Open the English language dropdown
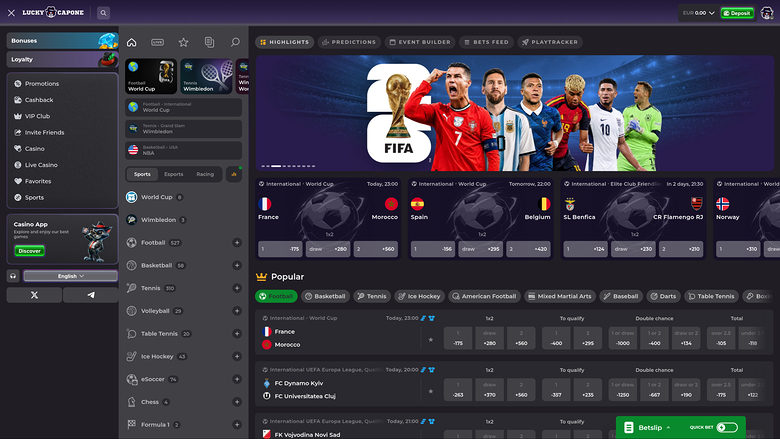Image resolution: width=780 pixels, height=439 pixels. click(71, 276)
